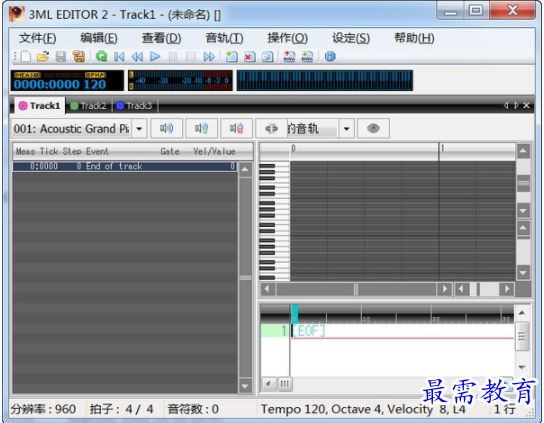Open the 音轨(T) menu

click(224, 38)
